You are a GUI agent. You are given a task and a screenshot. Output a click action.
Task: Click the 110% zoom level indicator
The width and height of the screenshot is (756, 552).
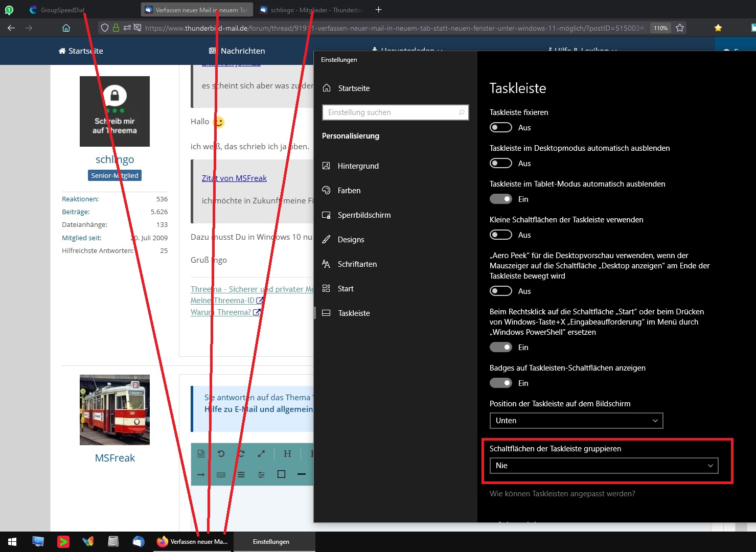[x=660, y=28]
